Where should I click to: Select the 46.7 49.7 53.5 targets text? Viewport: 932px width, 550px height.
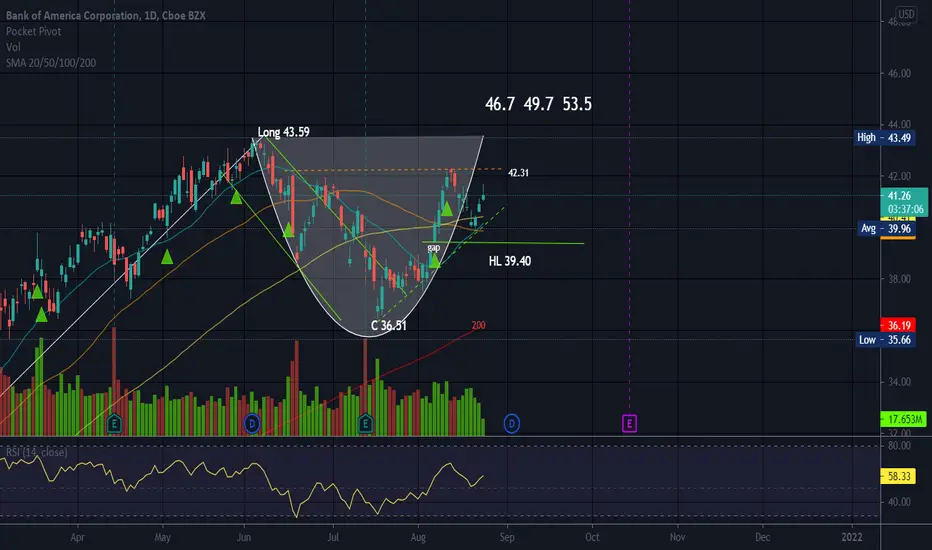pos(539,104)
